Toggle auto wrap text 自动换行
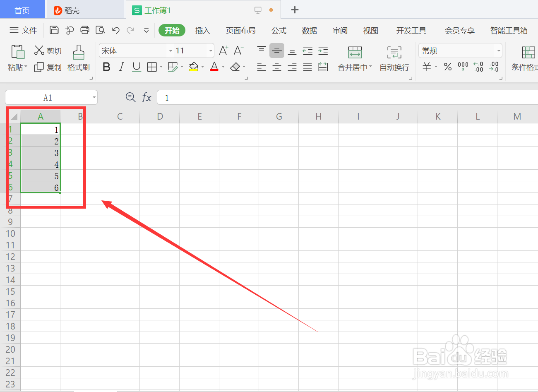The width and height of the screenshot is (538, 392). (x=394, y=58)
